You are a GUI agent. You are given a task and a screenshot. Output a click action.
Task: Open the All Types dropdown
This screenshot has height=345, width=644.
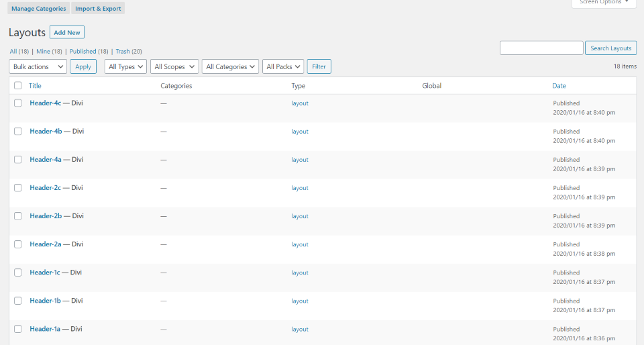(x=125, y=66)
